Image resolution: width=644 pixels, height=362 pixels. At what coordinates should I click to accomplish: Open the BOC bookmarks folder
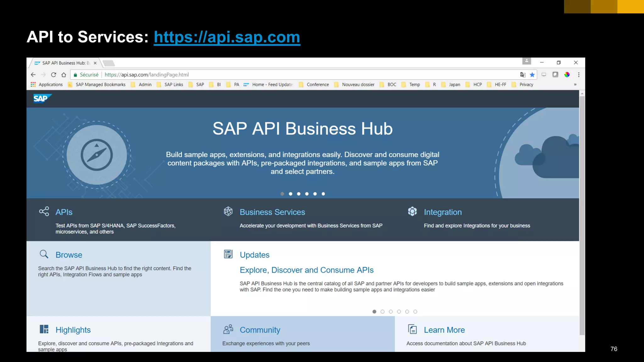coord(388,85)
